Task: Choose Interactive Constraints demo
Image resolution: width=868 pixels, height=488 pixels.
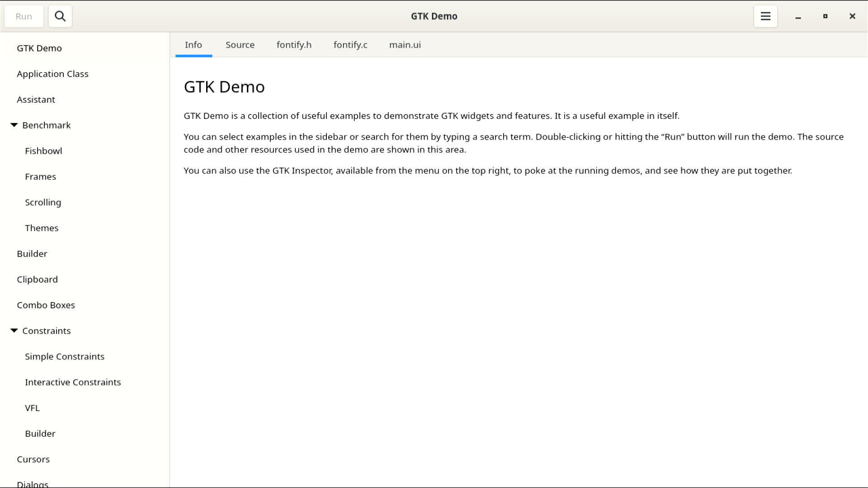Action: click(85, 382)
